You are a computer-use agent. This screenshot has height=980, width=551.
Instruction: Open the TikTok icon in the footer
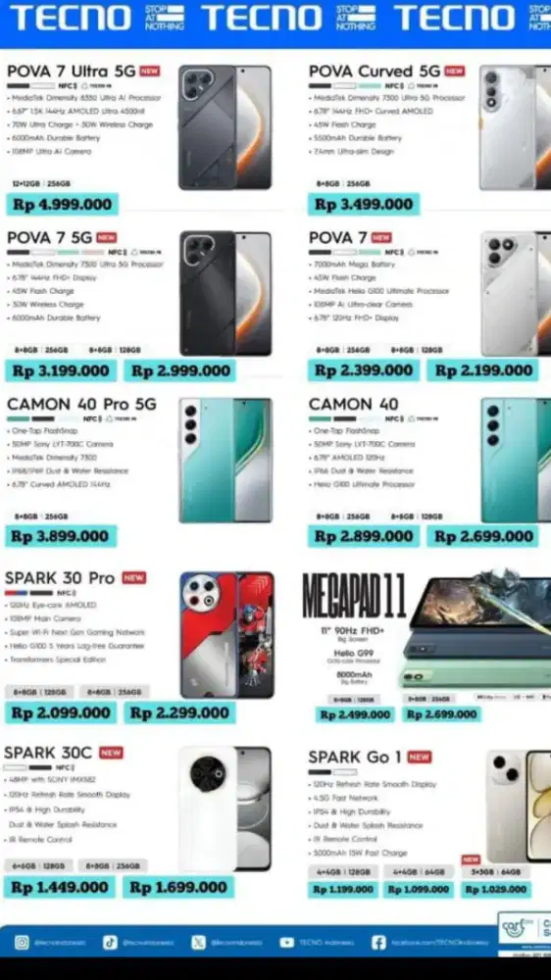point(110,942)
